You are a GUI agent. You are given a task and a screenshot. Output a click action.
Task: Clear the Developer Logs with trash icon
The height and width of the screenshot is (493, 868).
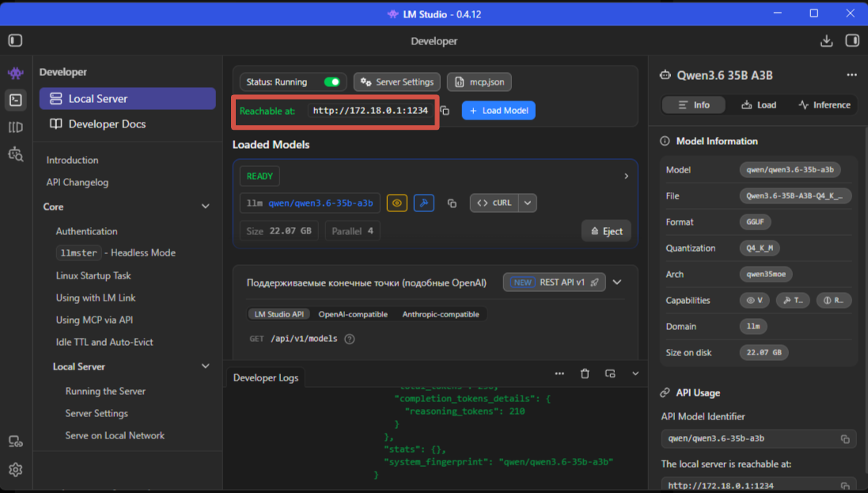tap(585, 374)
